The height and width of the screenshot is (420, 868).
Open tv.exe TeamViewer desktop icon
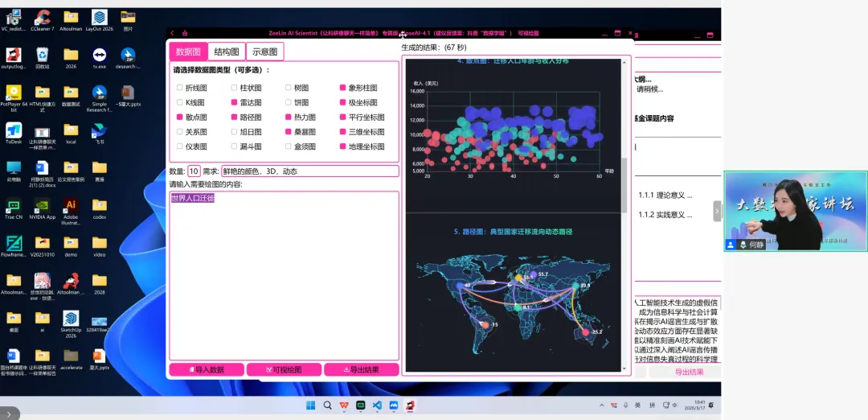[x=100, y=58]
